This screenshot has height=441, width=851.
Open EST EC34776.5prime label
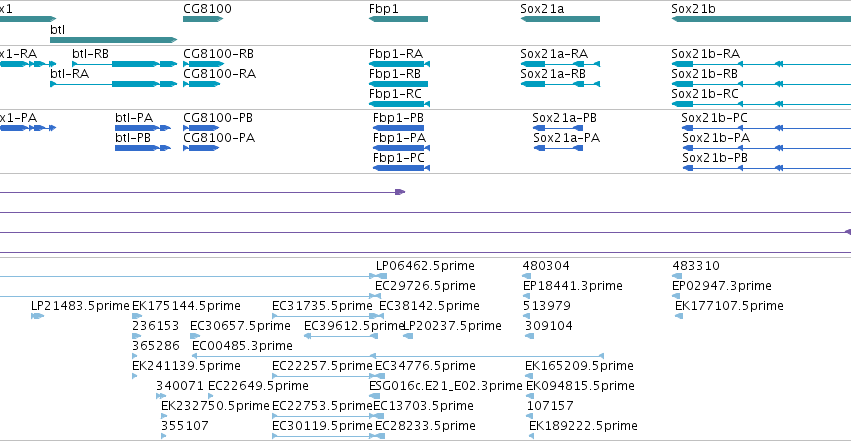pyautogui.click(x=426, y=366)
